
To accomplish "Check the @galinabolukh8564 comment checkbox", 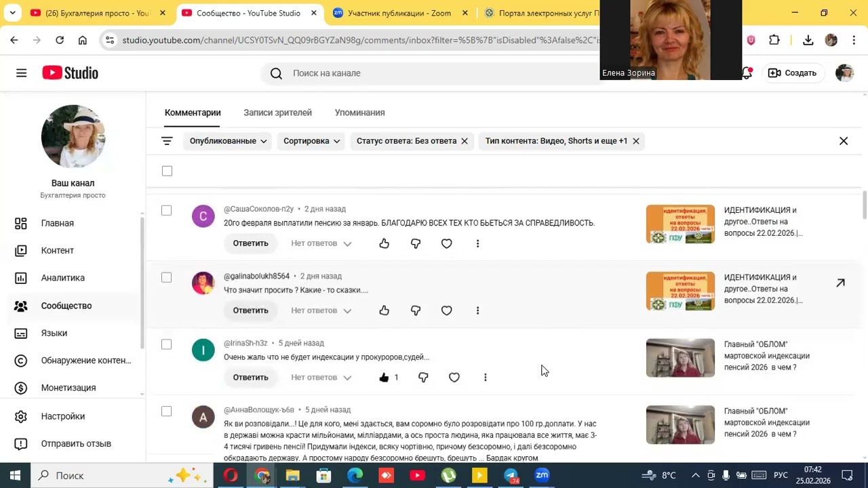I will coord(166,278).
